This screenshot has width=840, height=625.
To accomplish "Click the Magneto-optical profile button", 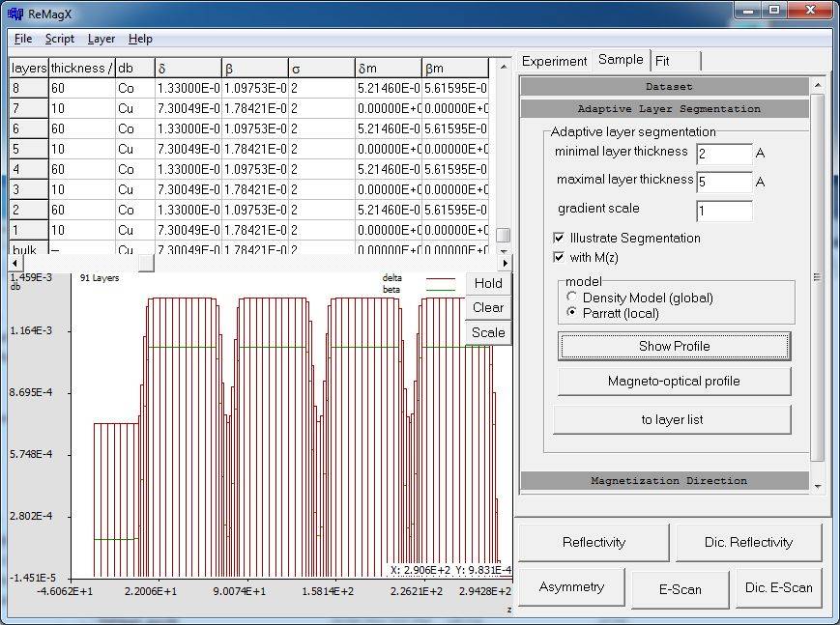I will pyautogui.click(x=674, y=381).
